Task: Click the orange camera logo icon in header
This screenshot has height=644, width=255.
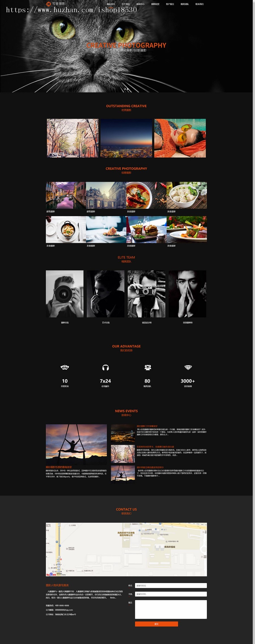Action: tap(48, 4)
